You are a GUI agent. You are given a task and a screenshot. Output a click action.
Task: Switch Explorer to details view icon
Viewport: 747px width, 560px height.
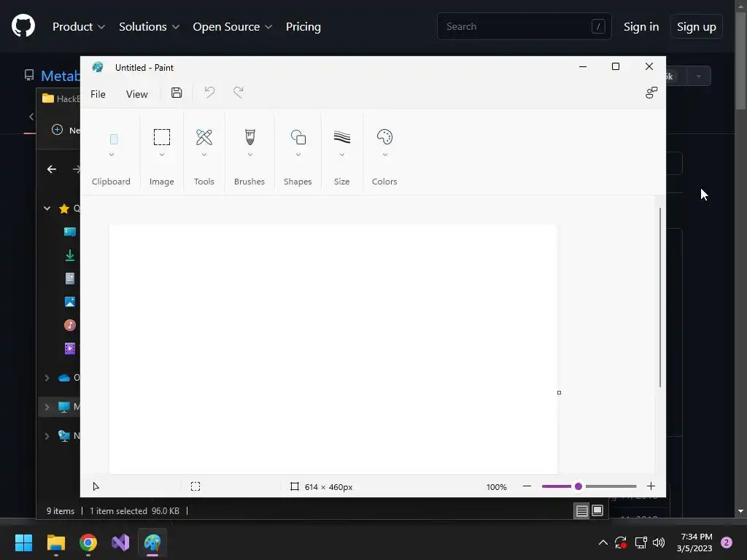click(x=581, y=511)
